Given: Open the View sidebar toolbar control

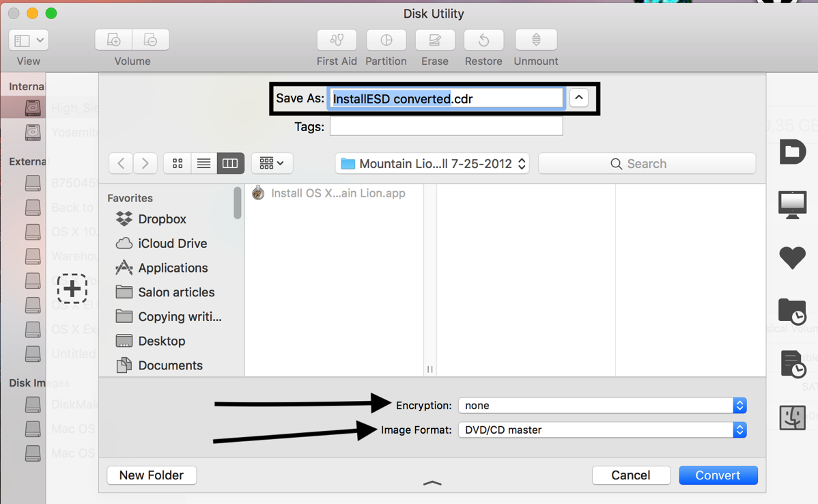Looking at the screenshot, I should [x=29, y=40].
